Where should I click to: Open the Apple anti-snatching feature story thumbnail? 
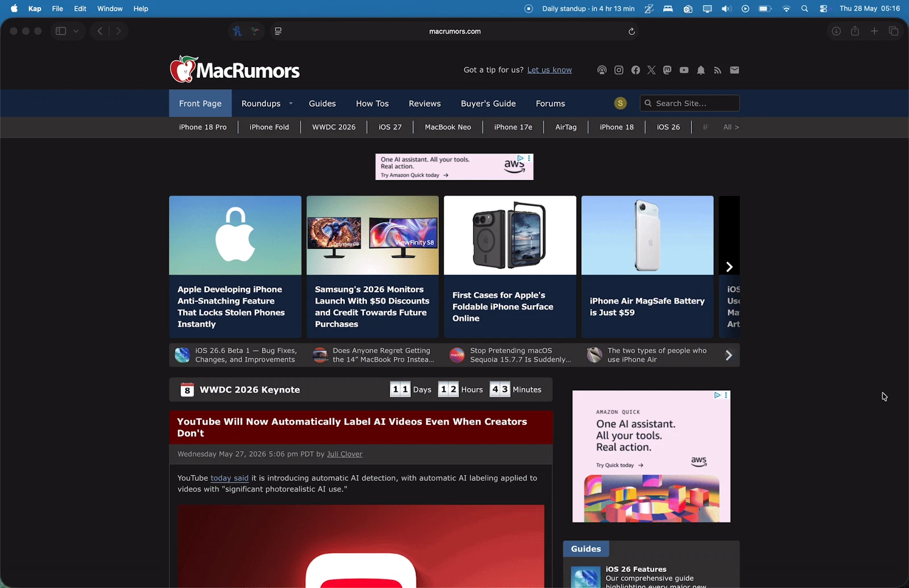[x=235, y=235]
